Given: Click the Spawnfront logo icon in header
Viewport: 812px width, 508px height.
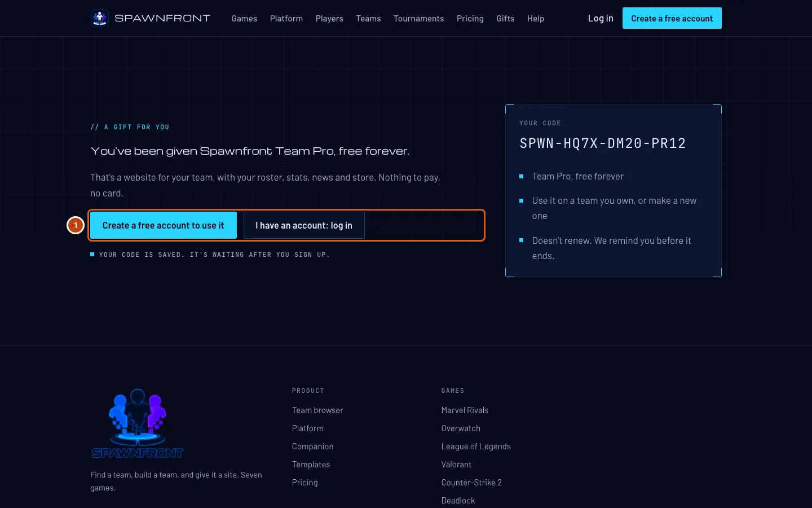Looking at the screenshot, I should pyautogui.click(x=100, y=18).
